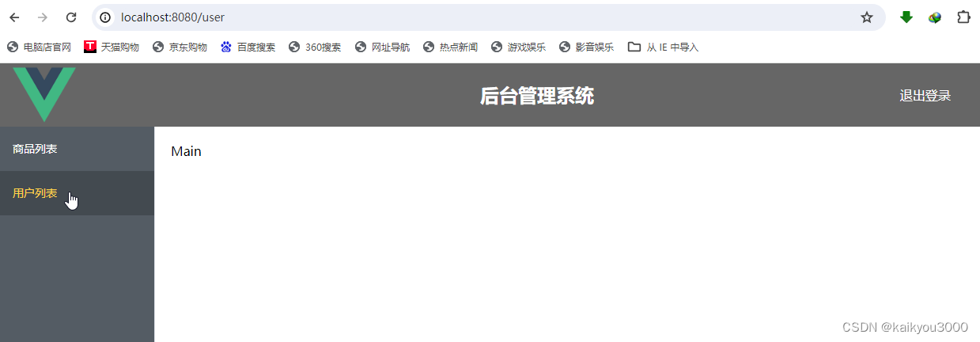
Task: Select 用户列表 in the sidebar menu
Action: (77, 193)
